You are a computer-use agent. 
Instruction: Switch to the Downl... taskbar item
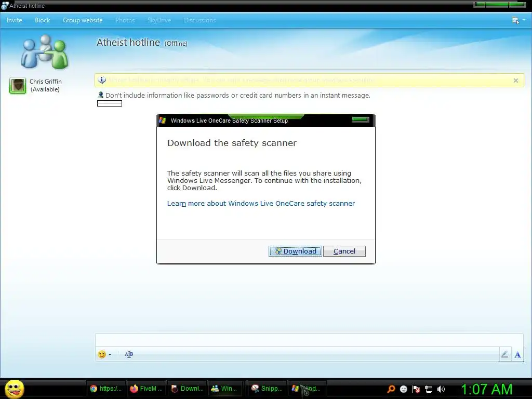[x=187, y=389]
